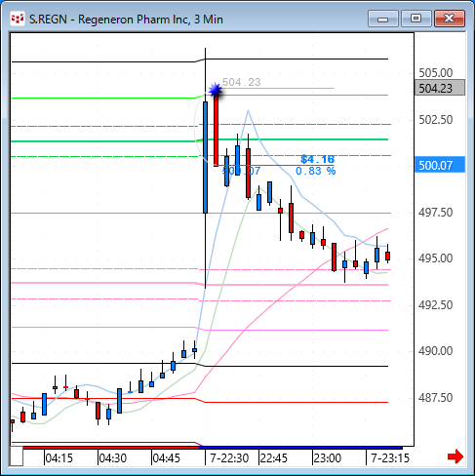Click the $4.16 profit label
This screenshot has height=476, width=475.
pyautogui.click(x=317, y=159)
